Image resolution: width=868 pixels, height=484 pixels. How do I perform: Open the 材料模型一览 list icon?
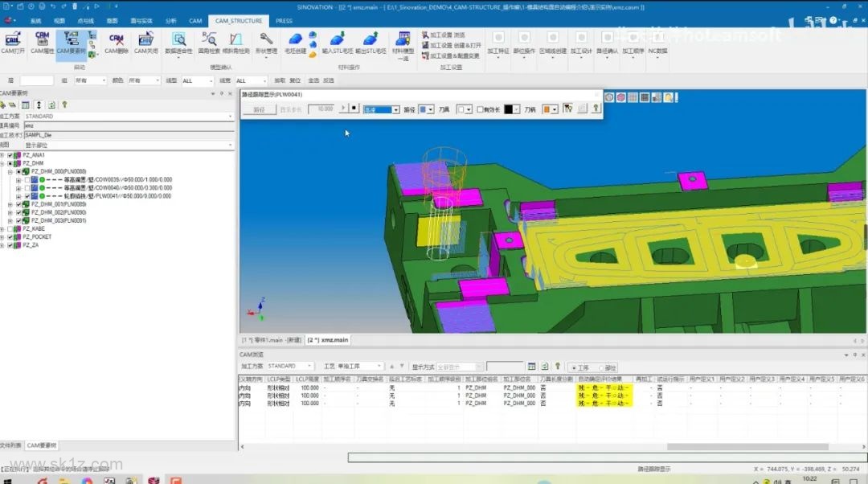403,45
